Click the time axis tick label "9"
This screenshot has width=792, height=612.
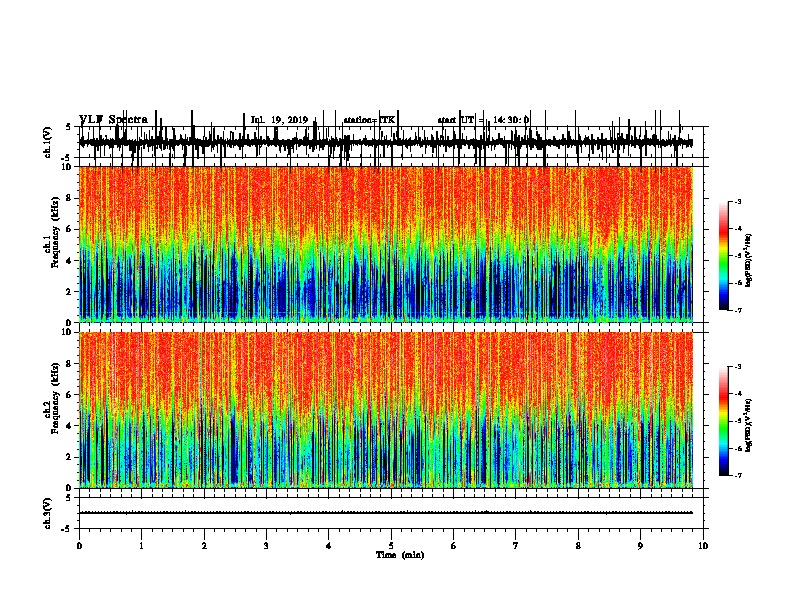[x=640, y=546]
